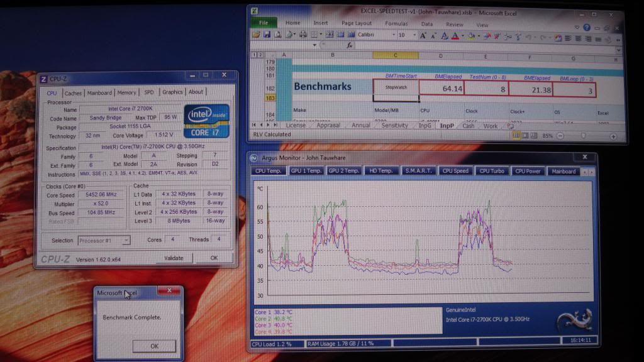The width and height of the screenshot is (644, 362).
Task: Click cell showing 21.38 in Benchmarks row
Action: click(531, 89)
